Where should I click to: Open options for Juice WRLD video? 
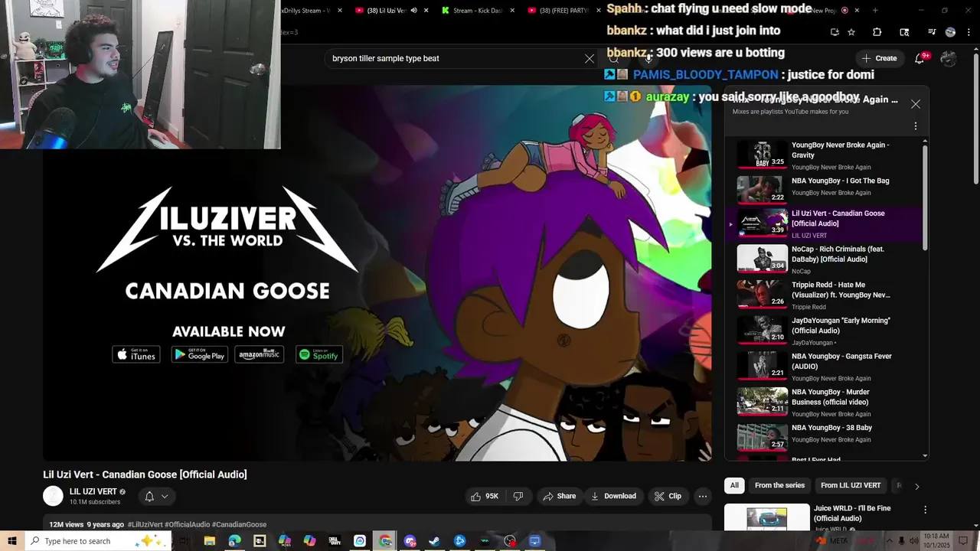click(925, 510)
